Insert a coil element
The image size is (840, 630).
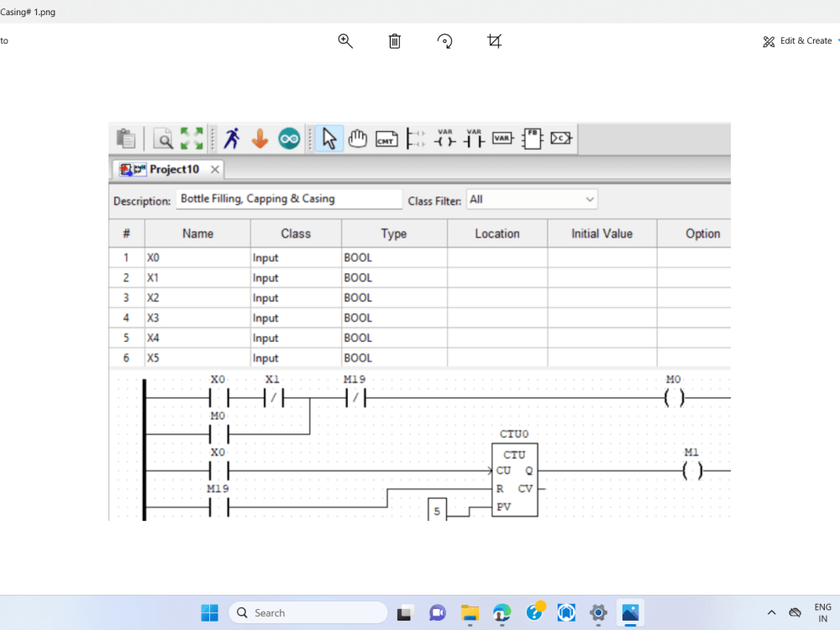[x=447, y=139]
